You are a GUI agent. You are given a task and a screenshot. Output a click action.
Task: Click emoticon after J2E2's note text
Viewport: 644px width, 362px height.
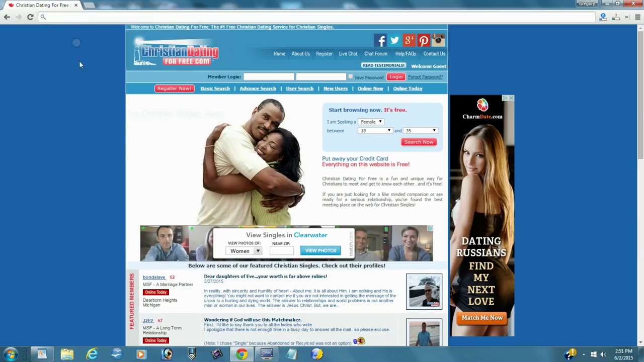(359, 341)
